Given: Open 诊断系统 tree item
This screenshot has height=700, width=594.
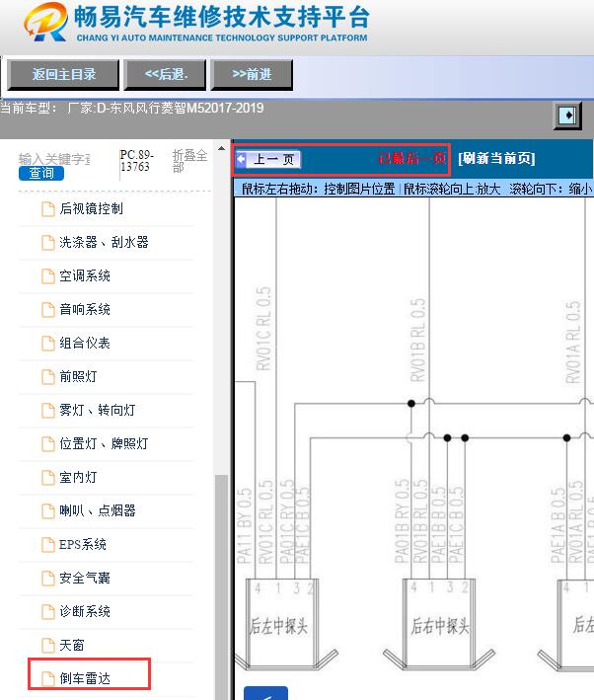Looking at the screenshot, I should [85, 611].
